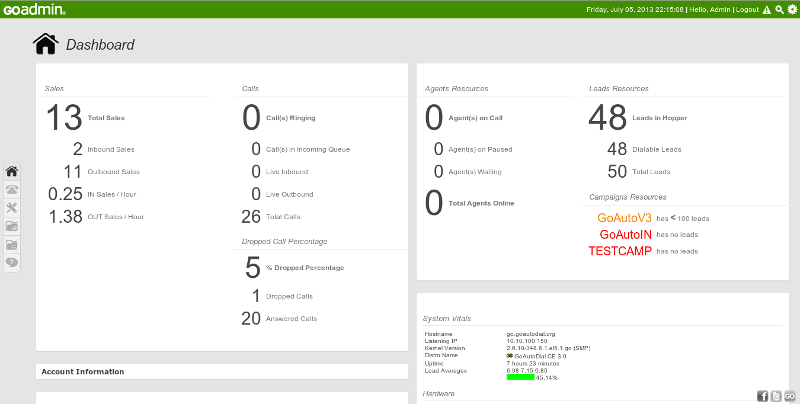Click the date and time in header
The image size is (800, 404).
[635, 10]
